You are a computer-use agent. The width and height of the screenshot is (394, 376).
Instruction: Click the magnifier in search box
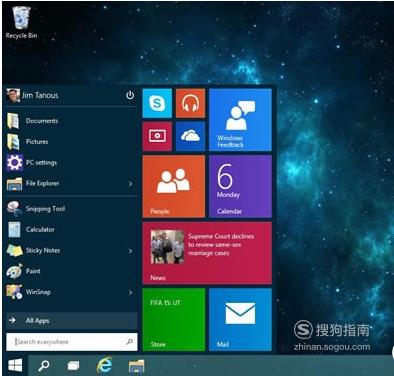pyautogui.click(x=130, y=342)
